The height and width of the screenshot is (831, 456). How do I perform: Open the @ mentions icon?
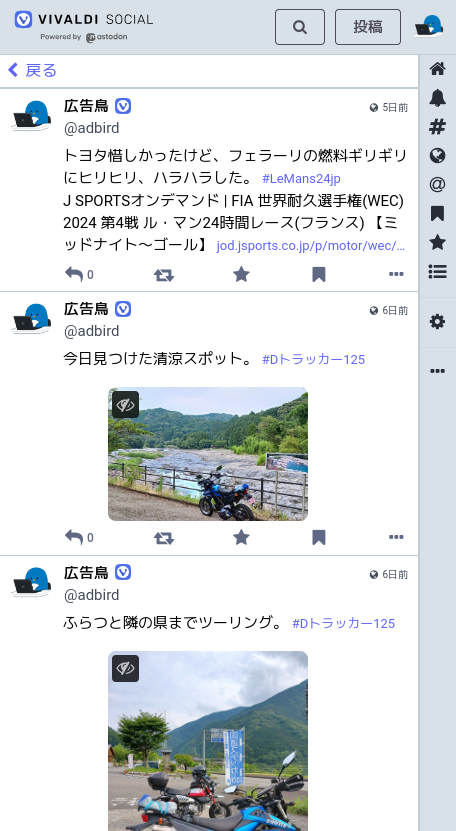click(x=437, y=184)
